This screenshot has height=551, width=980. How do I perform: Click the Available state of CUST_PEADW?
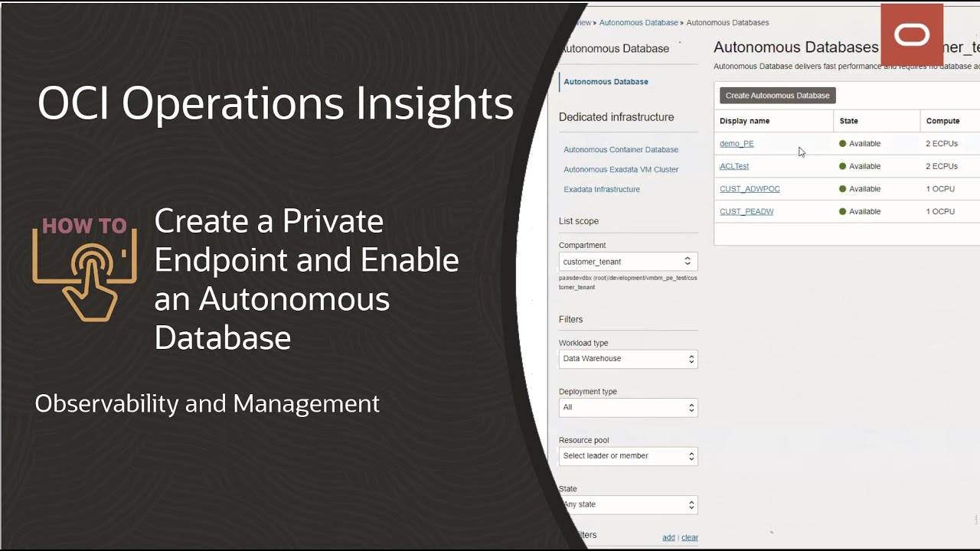point(860,211)
